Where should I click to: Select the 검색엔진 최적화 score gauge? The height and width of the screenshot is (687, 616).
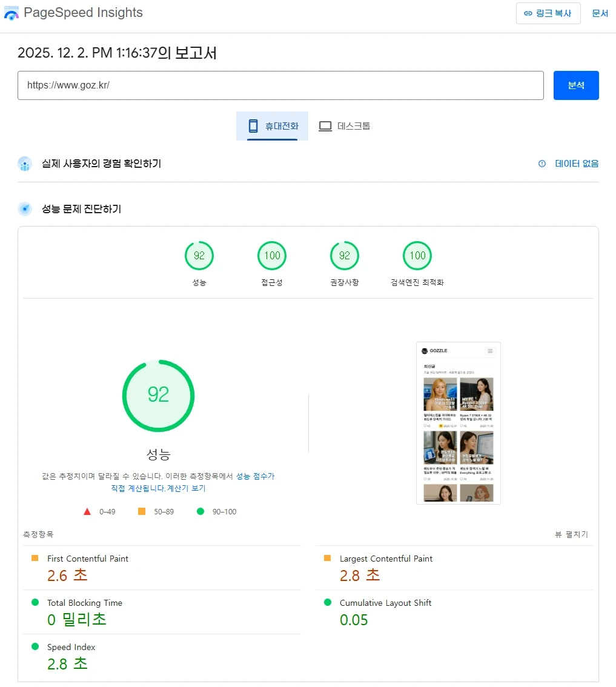[x=417, y=256]
